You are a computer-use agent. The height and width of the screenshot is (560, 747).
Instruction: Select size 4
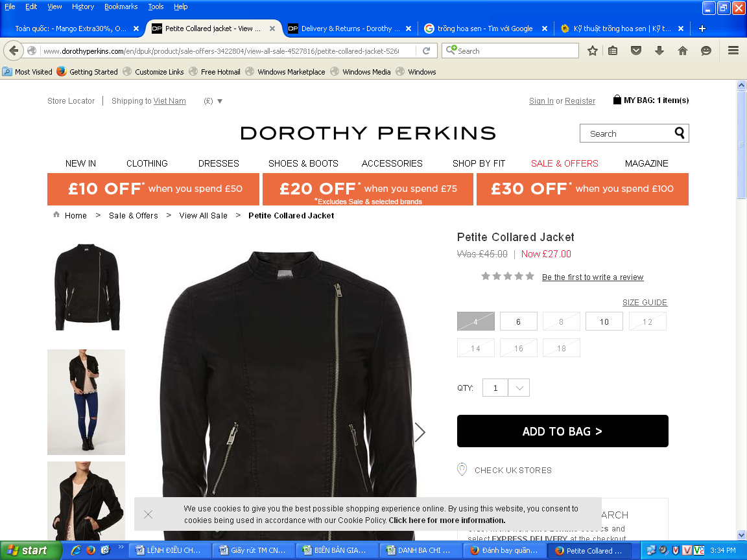click(x=475, y=321)
